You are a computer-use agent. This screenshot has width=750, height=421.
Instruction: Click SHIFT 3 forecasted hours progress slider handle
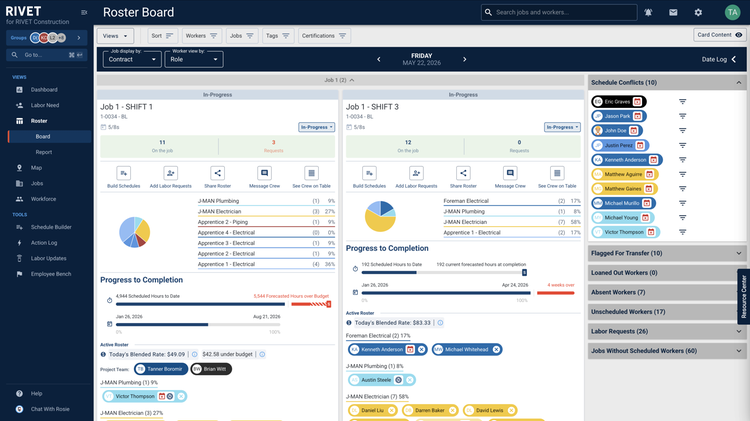[524, 273]
